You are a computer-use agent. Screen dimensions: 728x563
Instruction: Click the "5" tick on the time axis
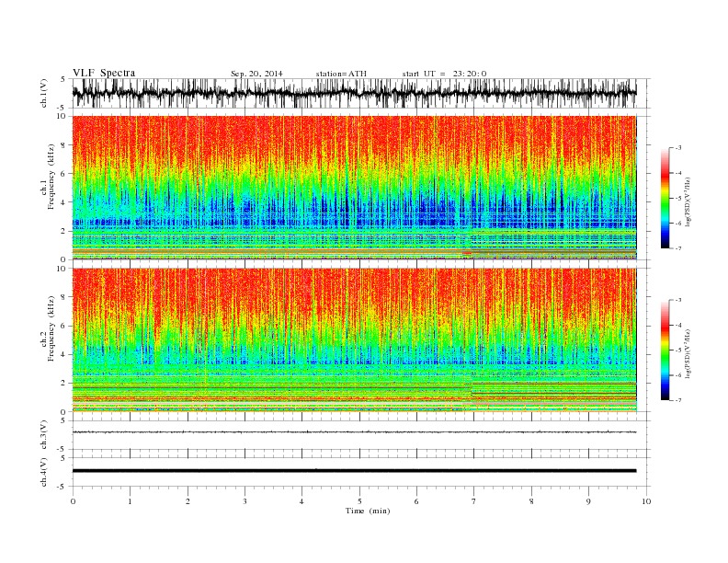click(359, 501)
